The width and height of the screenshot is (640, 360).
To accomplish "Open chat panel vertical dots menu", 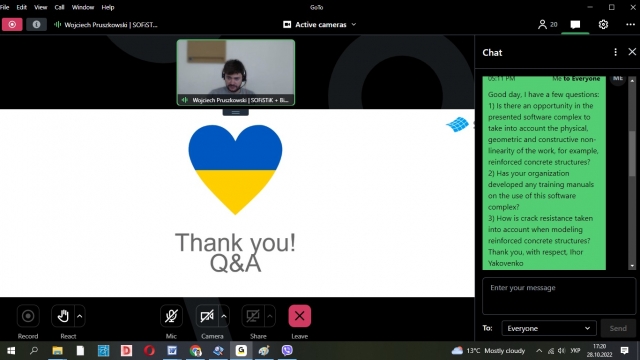I will 616,52.
